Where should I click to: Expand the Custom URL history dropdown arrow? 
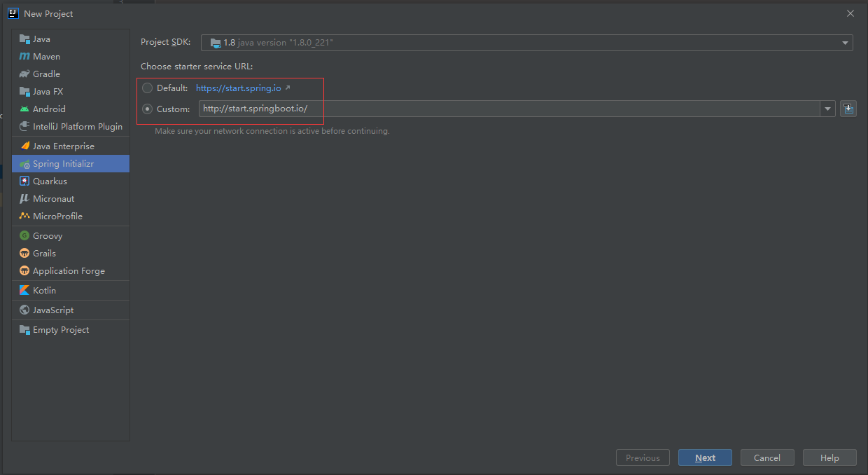click(x=828, y=109)
